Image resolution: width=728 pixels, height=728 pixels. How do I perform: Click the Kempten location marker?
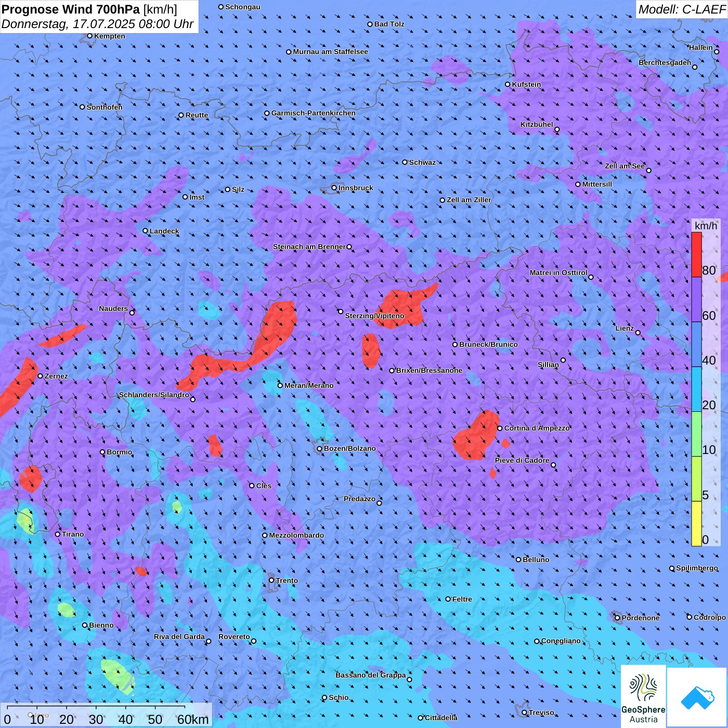pos(89,36)
